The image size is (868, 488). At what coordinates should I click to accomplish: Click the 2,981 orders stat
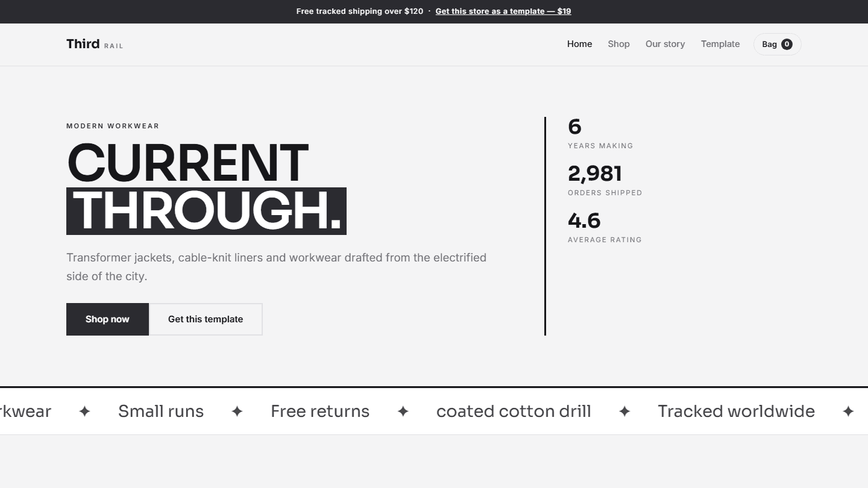pos(595,174)
